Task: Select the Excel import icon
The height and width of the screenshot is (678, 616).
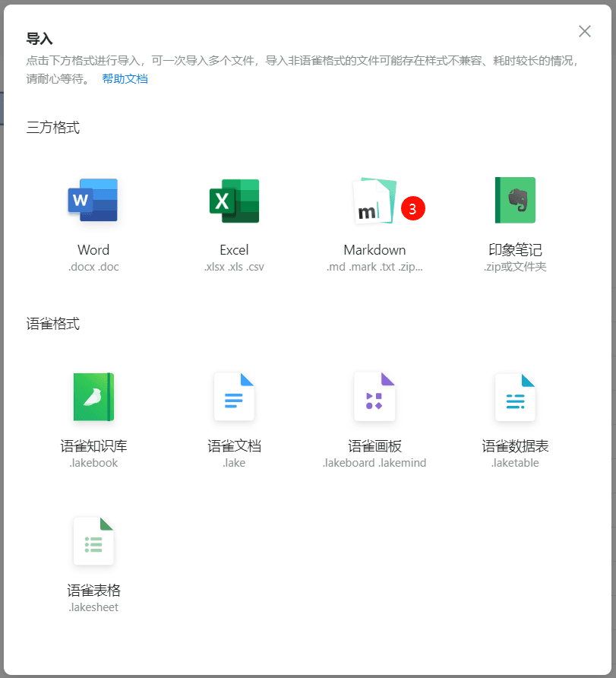Action: pos(233,200)
